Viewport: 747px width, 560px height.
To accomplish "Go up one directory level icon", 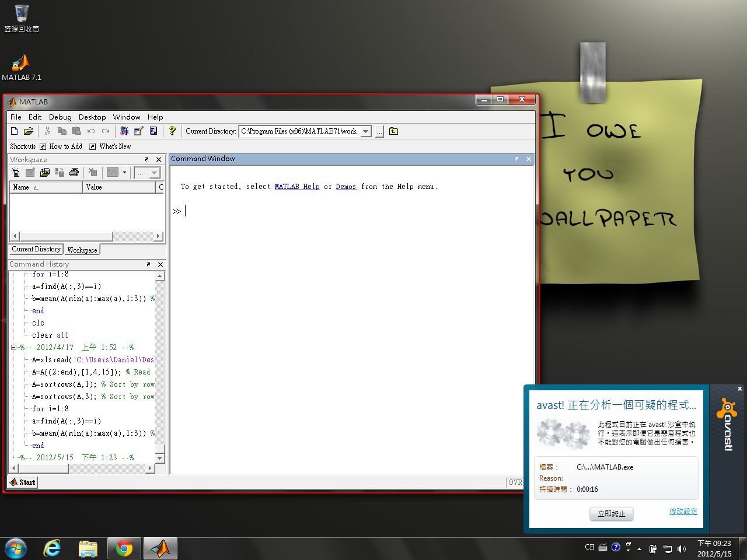I will point(393,131).
